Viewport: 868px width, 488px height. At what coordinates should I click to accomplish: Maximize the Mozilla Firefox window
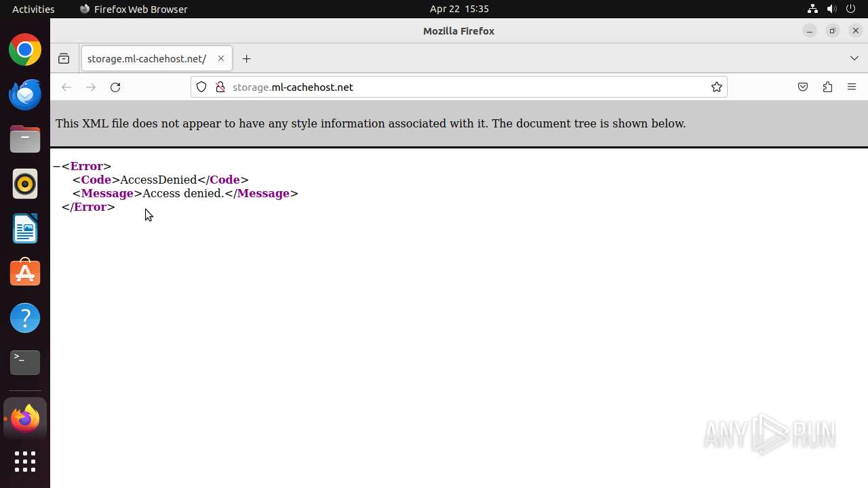(x=833, y=30)
